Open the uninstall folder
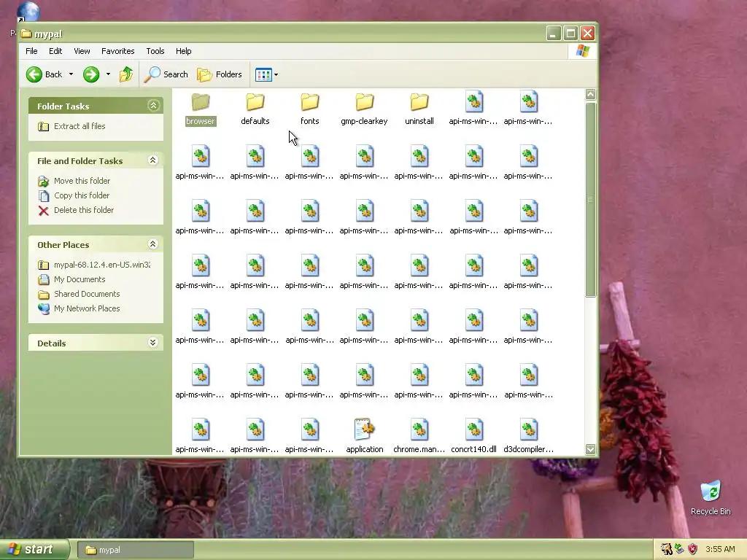The image size is (747, 560). tap(419, 109)
